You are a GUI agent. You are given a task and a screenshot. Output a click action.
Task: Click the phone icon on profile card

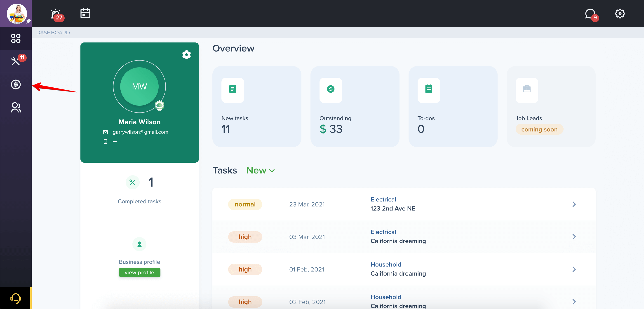pos(106,141)
